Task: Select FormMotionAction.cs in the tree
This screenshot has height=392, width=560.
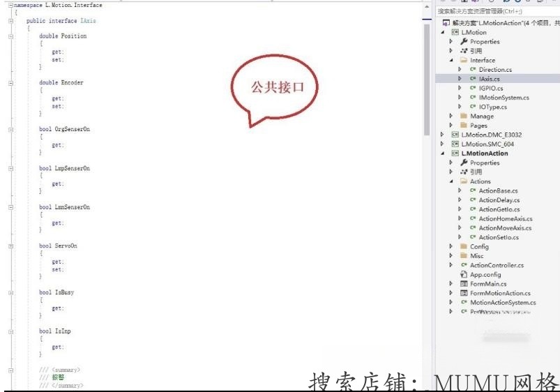Action: point(500,293)
